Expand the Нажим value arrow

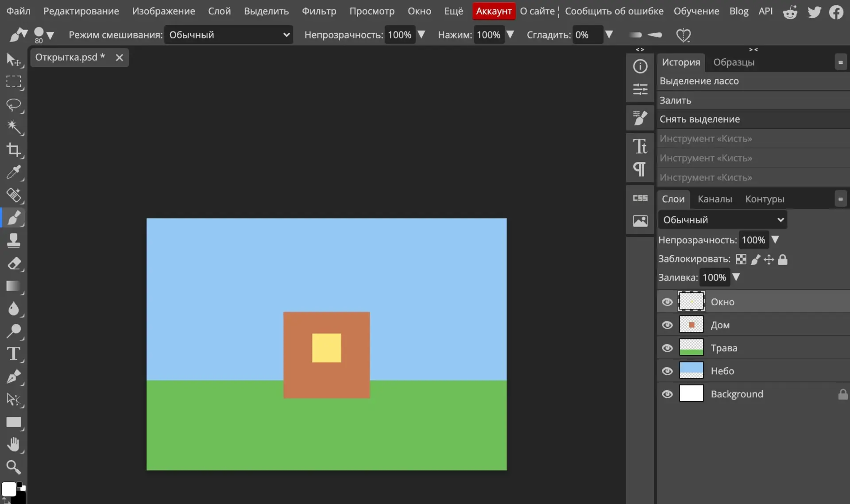click(x=510, y=34)
